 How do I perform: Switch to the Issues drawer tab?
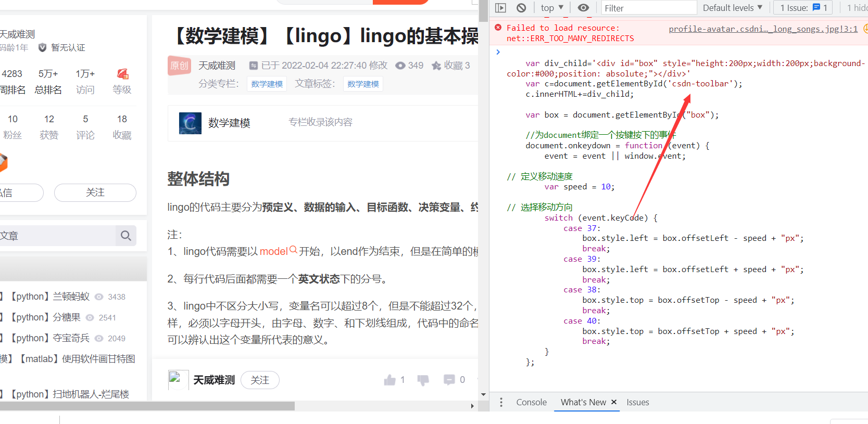637,402
